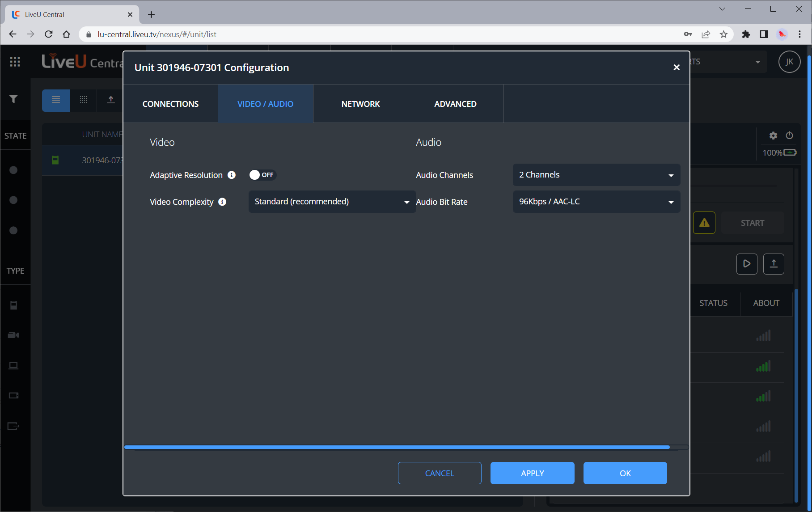
Task: Go back in browser history
Action: [13, 34]
